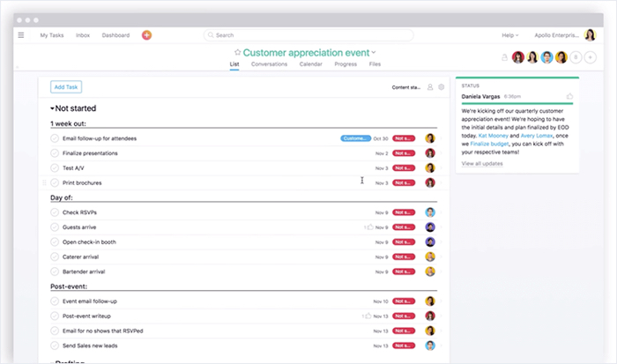Mark Caterer arrival task complete
Screen dimensions: 617x364
[x=55, y=256]
